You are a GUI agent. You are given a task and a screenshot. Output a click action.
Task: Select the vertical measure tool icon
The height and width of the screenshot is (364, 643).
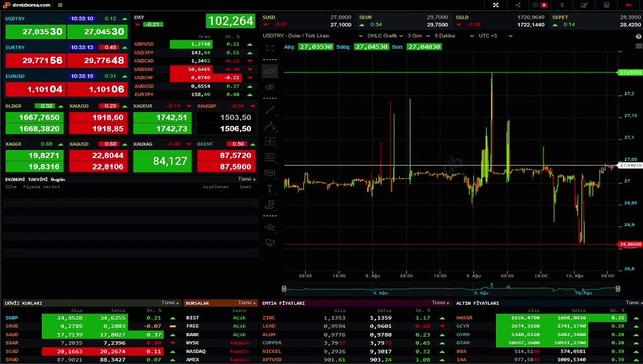click(270, 189)
